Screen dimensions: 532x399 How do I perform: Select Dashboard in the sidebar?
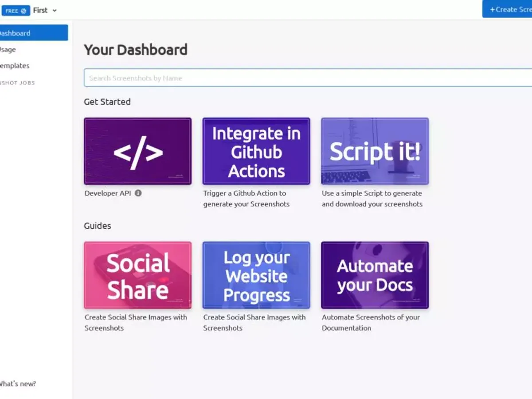point(16,33)
